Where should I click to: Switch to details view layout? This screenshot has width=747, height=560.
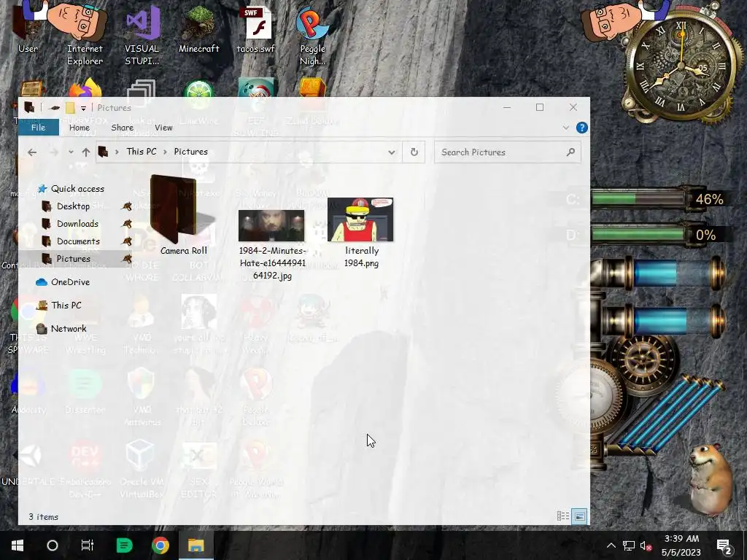(x=563, y=516)
